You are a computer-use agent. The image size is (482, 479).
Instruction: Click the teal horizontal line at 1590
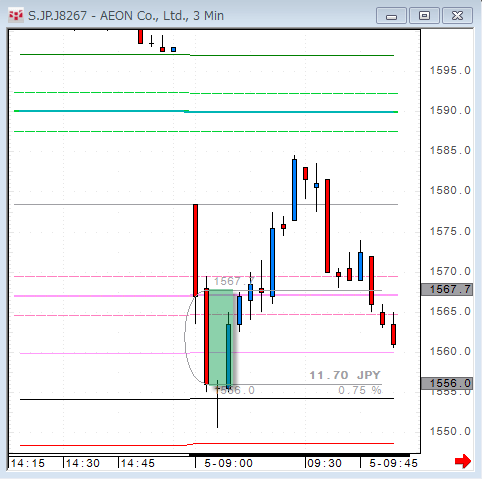(x=206, y=111)
